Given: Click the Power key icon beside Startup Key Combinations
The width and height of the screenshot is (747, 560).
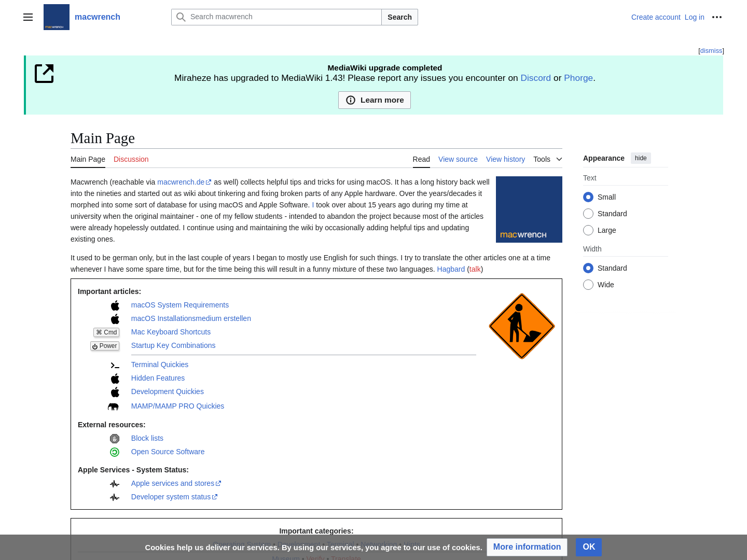Looking at the screenshot, I should [105, 346].
